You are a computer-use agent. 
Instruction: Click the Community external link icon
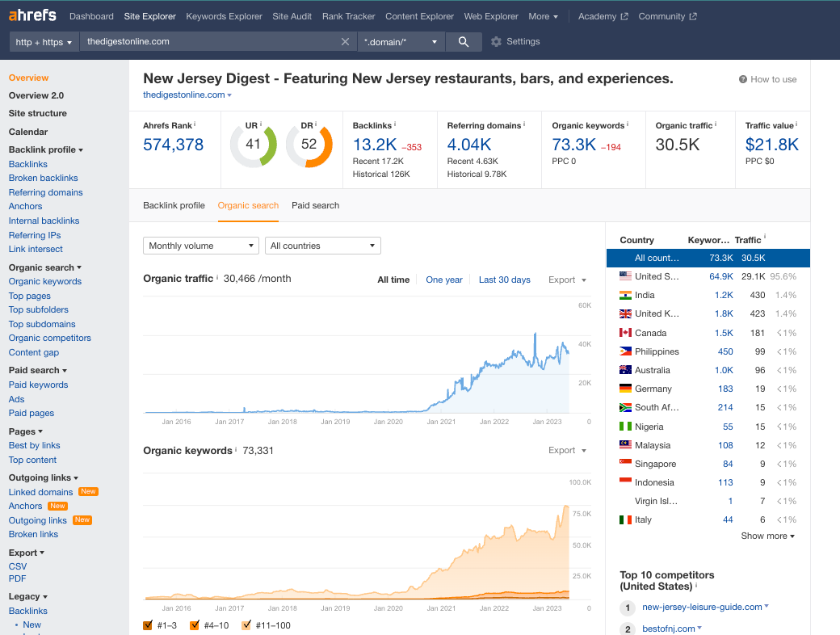(693, 17)
